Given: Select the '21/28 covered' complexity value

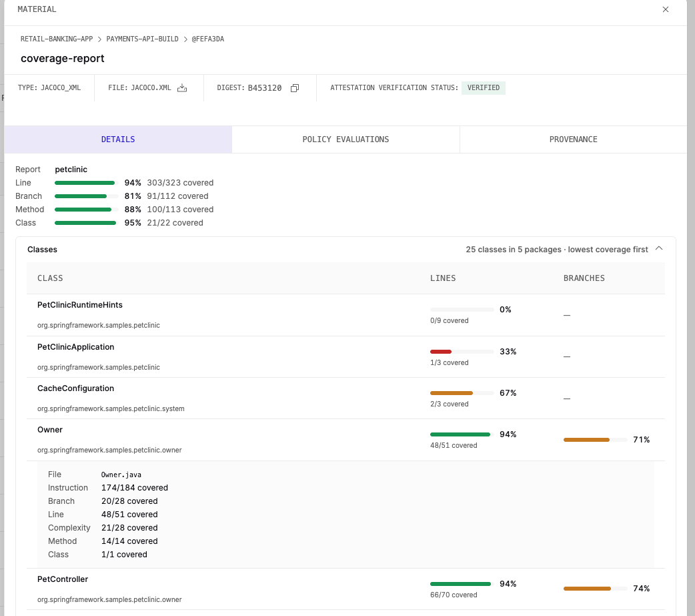Looking at the screenshot, I should point(129,528).
